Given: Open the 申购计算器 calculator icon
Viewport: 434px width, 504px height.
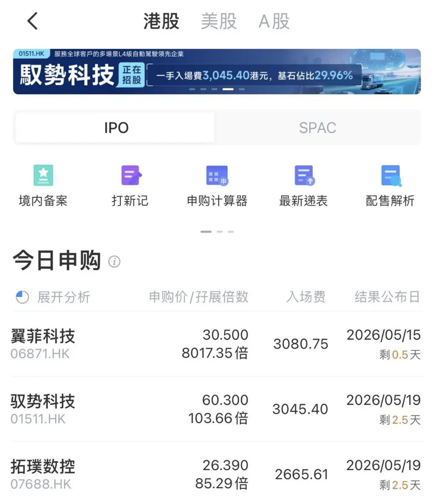Looking at the screenshot, I should (217, 175).
